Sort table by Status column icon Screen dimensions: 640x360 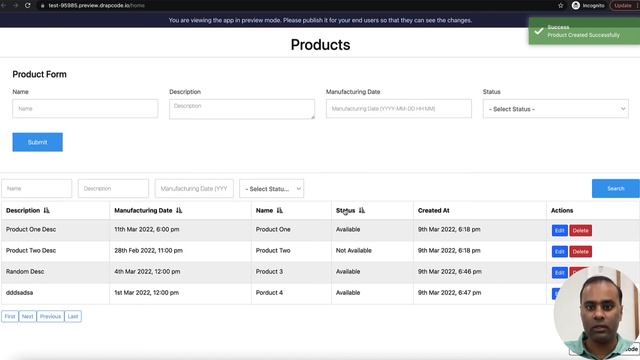pyautogui.click(x=362, y=211)
